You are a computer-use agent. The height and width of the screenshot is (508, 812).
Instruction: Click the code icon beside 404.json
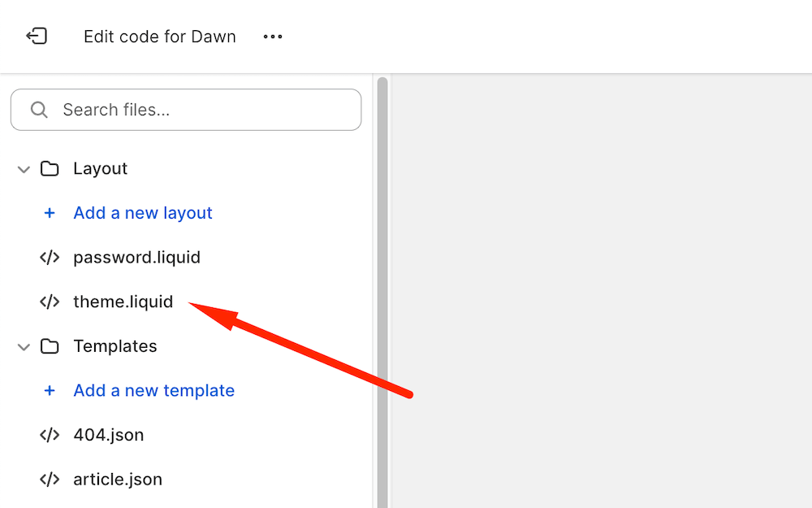tap(50, 435)
